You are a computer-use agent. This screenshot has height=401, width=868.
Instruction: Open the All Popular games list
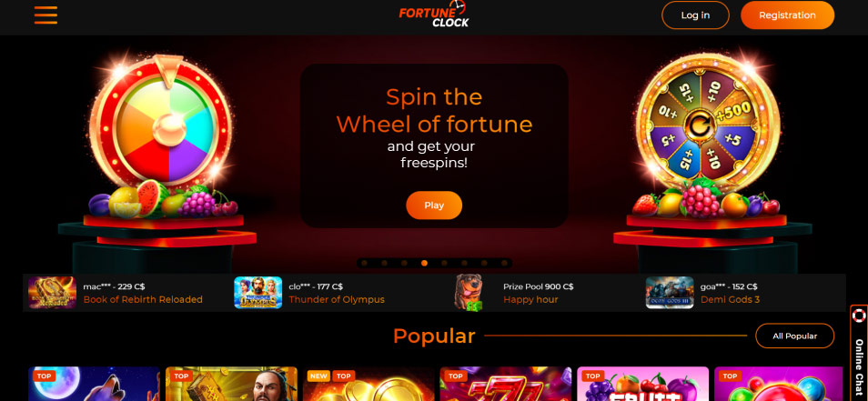pos(795,336)
